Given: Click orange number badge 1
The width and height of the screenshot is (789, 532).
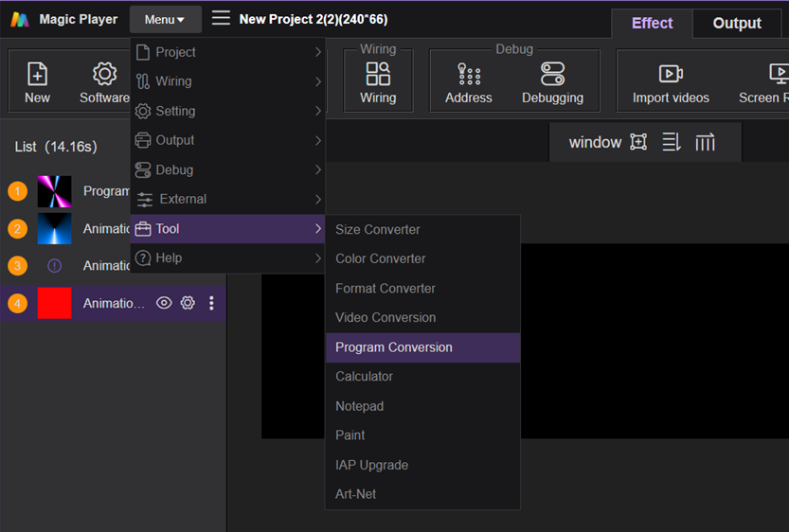Looking at the screenshot, I should tap(18, 191).
